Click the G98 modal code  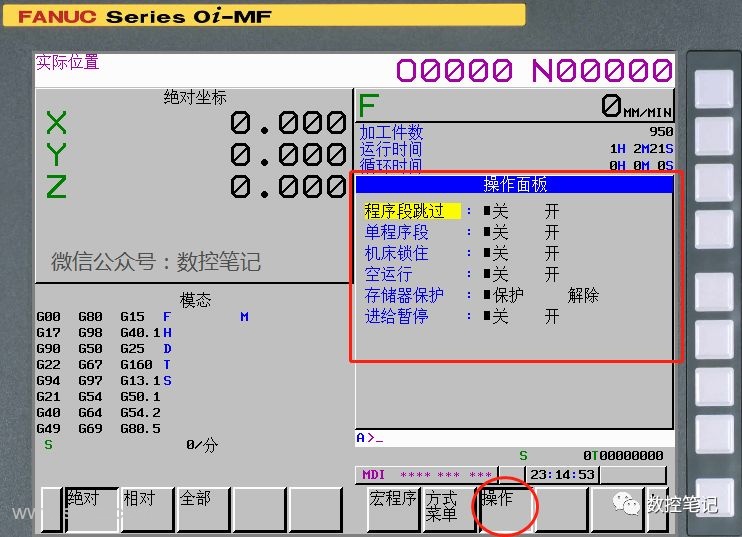[90, 333]
